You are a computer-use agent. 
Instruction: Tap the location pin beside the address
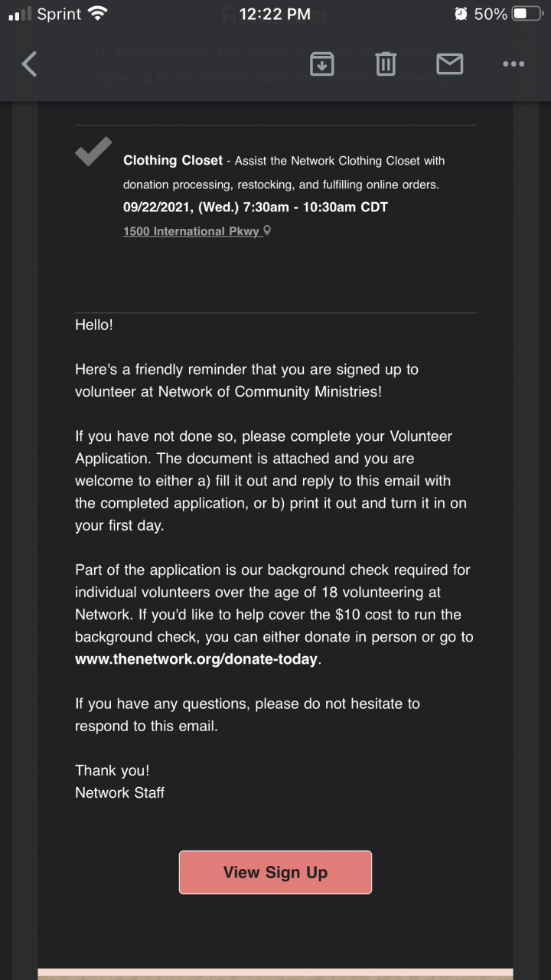pyautogui.click(x=267, y=230)
